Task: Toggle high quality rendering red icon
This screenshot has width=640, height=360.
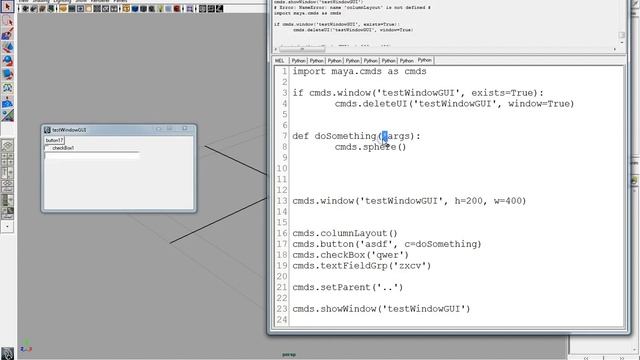Action: (x=176, y=9)
